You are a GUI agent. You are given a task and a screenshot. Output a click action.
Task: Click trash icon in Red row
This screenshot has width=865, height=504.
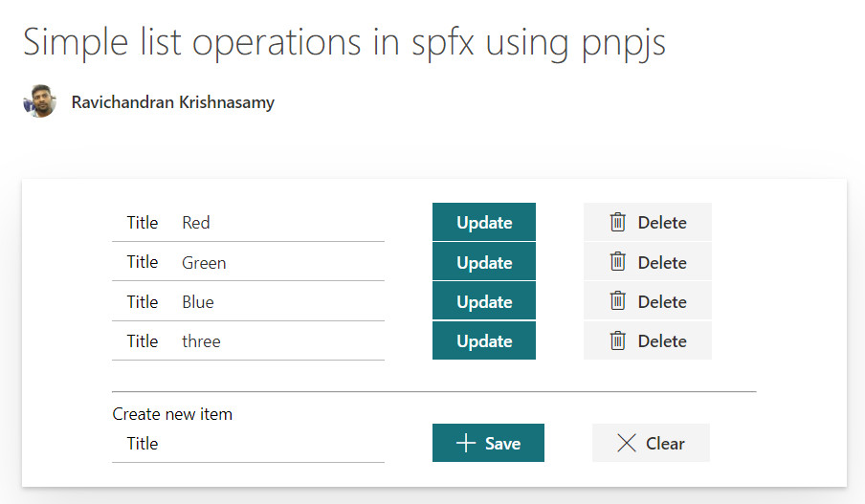pos(618,222)
